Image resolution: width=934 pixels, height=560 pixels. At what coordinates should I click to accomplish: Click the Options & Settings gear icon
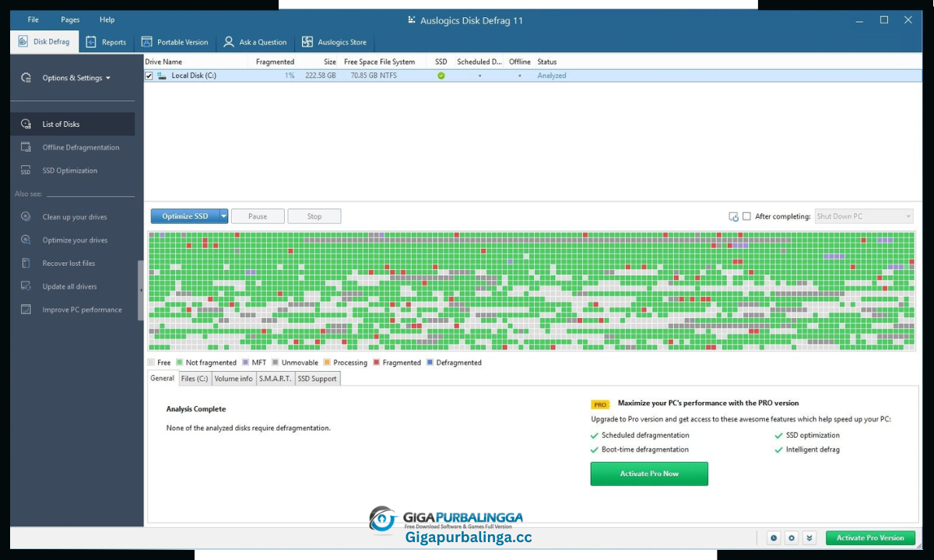pos(26,78)
